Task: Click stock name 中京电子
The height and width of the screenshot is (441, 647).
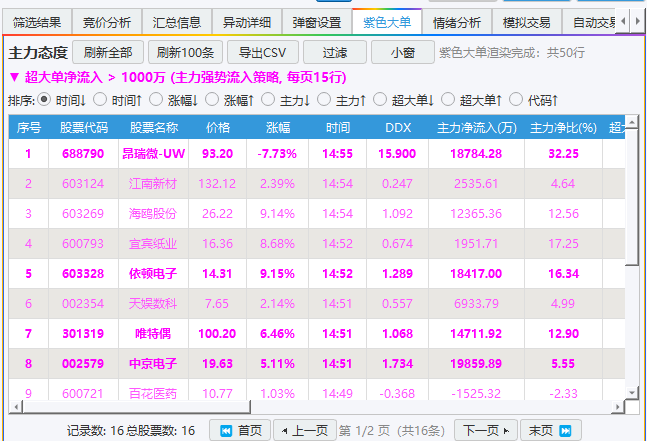Action: [153, 363]
